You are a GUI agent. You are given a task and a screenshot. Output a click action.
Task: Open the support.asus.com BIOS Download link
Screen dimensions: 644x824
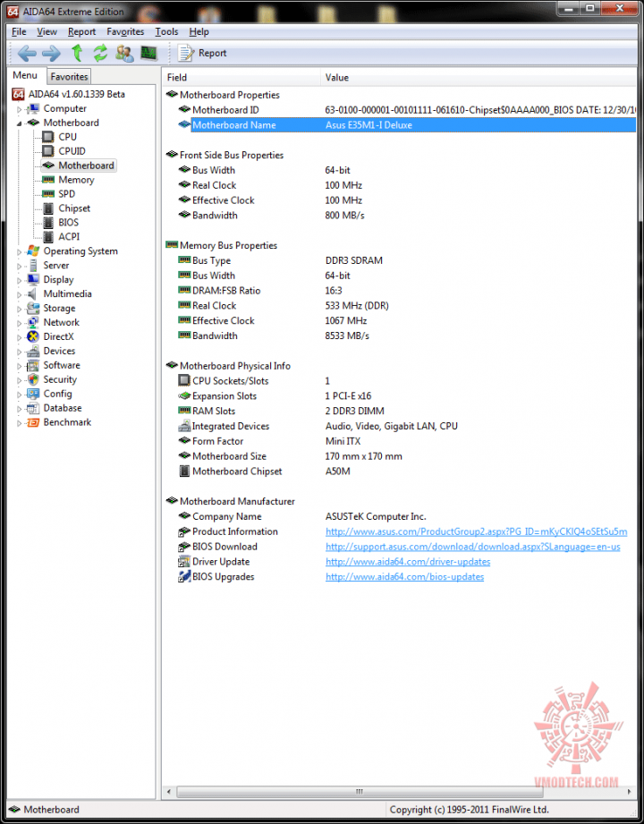pos(473,547)
